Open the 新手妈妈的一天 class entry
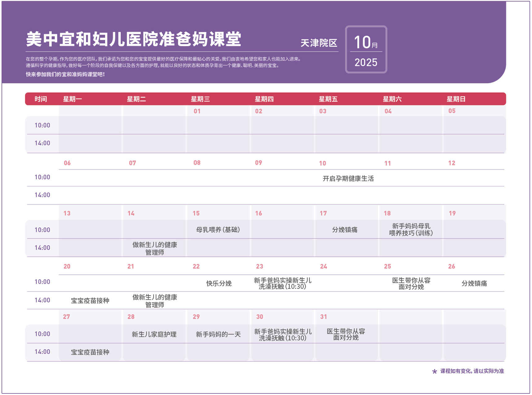532x395 pixels. [x=218, y=334]
